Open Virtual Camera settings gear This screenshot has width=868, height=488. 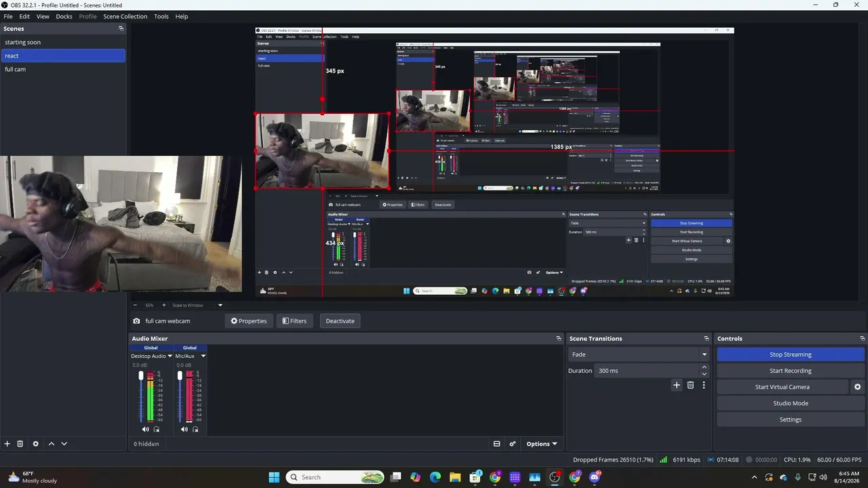(857, 387)
